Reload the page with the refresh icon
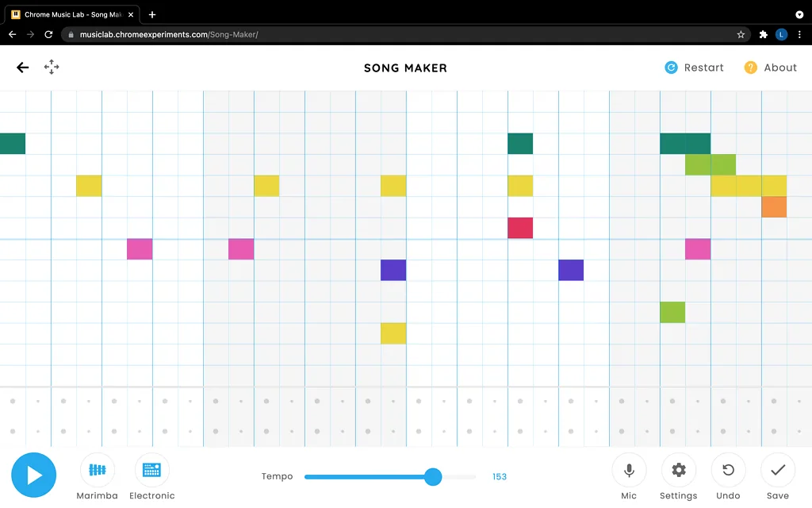 (48, 35)
